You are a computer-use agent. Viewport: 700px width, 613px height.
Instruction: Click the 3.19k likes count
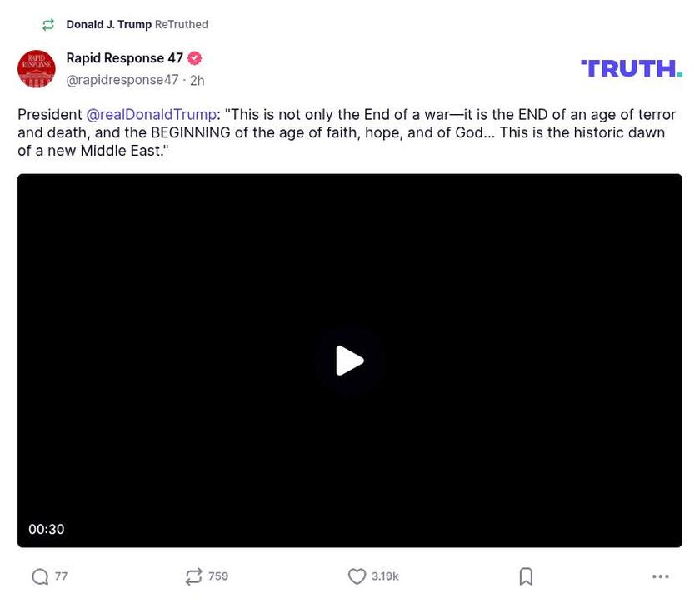coord(385,576)
